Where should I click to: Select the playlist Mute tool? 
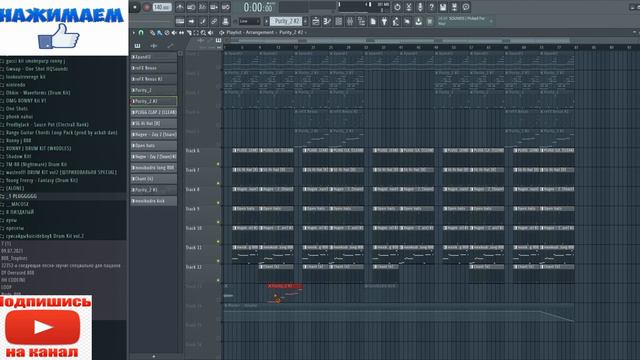[174, 33]
